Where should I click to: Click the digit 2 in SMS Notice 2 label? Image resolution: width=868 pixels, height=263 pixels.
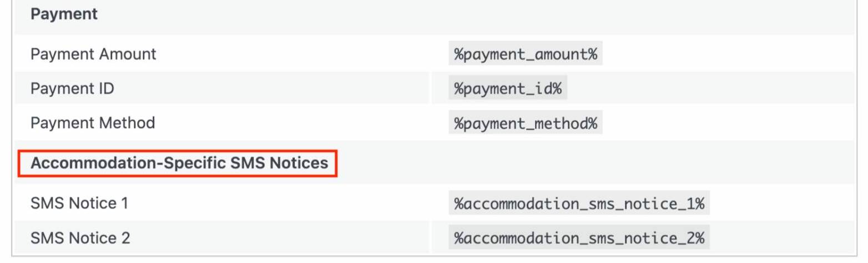click(x=125, y=238)
